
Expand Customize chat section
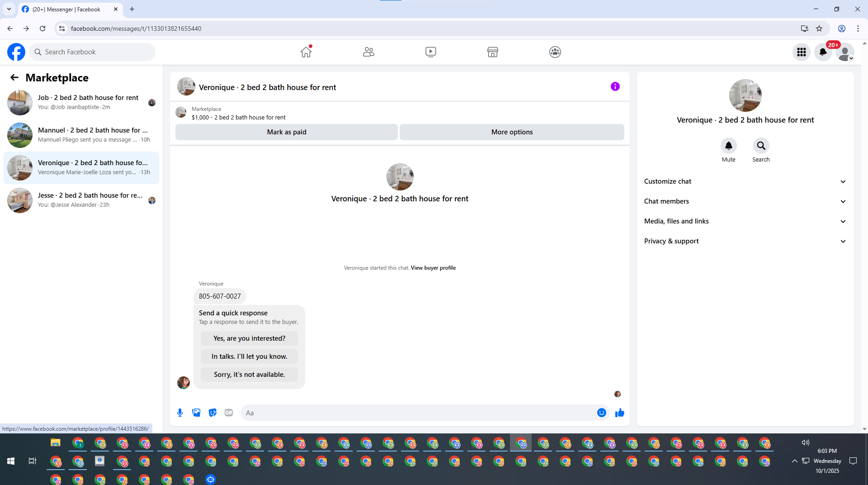tap(745, 181)
